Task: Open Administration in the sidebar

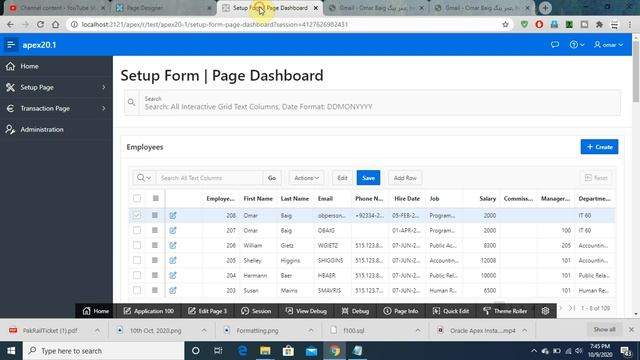Action: click(56, 129)
